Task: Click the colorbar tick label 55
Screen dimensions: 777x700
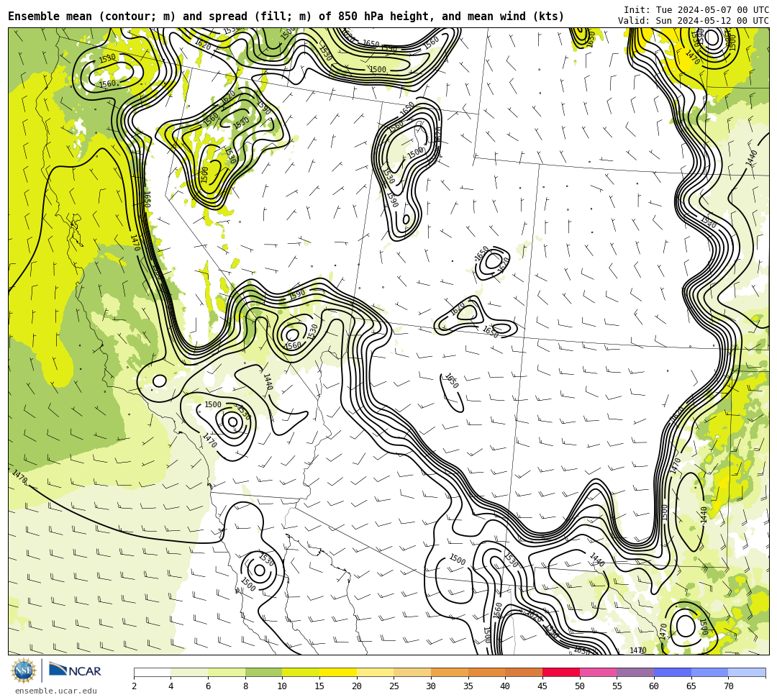Action: [x=617, y=686]
